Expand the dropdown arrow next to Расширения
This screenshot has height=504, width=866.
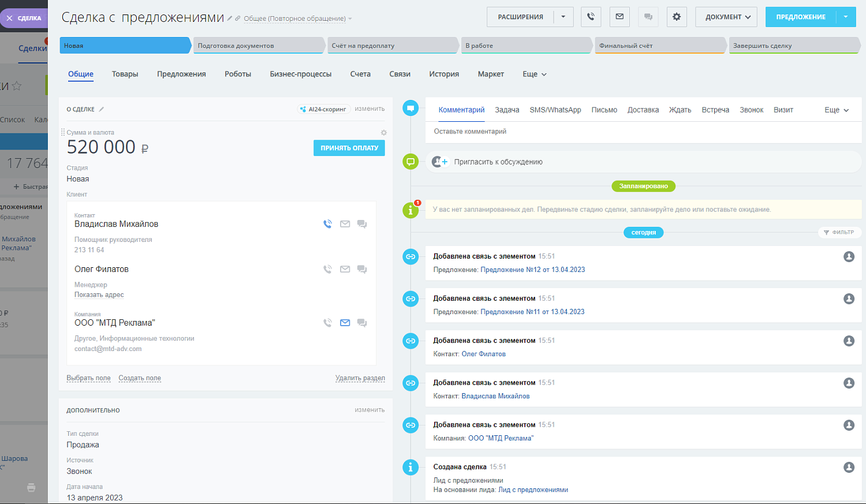pyautogui.click(x=563, y=16)
